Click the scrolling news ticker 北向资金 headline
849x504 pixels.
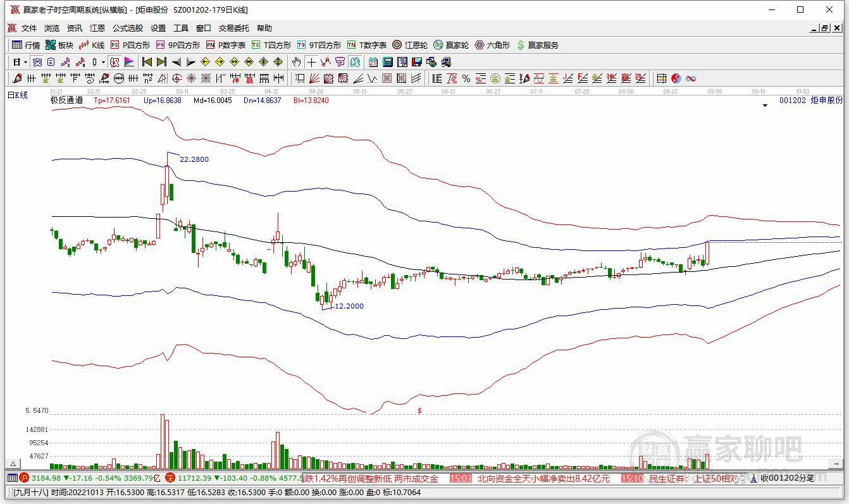544,479
